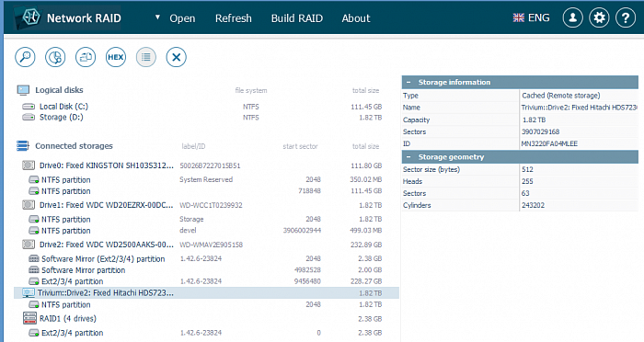The height and width of the screenshot is (342, 644).
Task: Click Sector size value 512
Action: pyautogui.click(x=527, y=169)
